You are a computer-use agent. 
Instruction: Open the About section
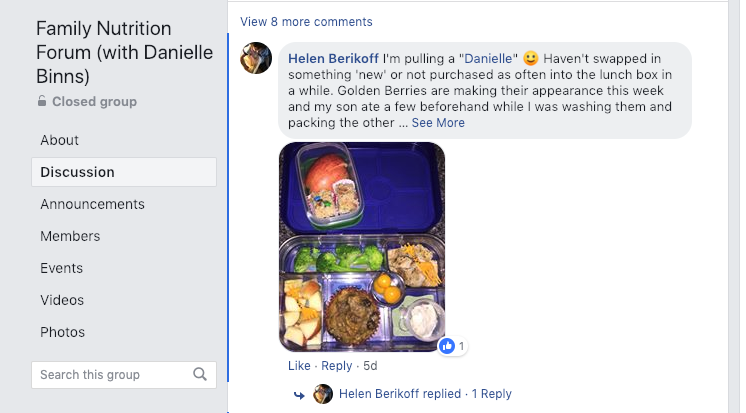point(60,140)
